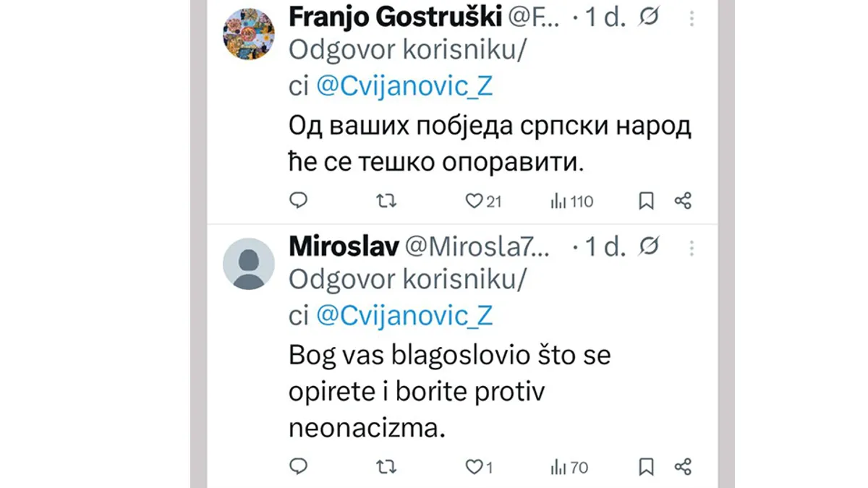Open the reply icon on Miroslav's tweet
The width and height of the screenshot is (868, 488).
click(x=299, y=467)
